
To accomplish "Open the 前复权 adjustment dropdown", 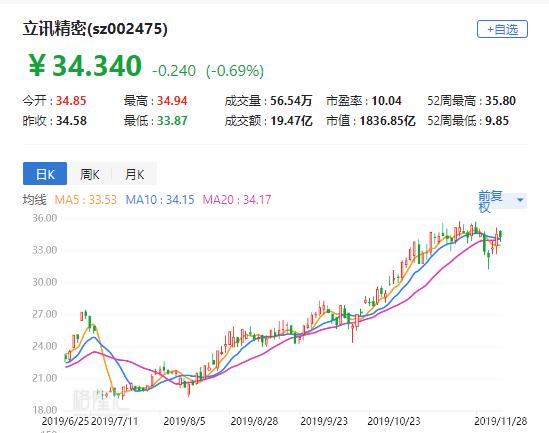I will click(502, 201).
